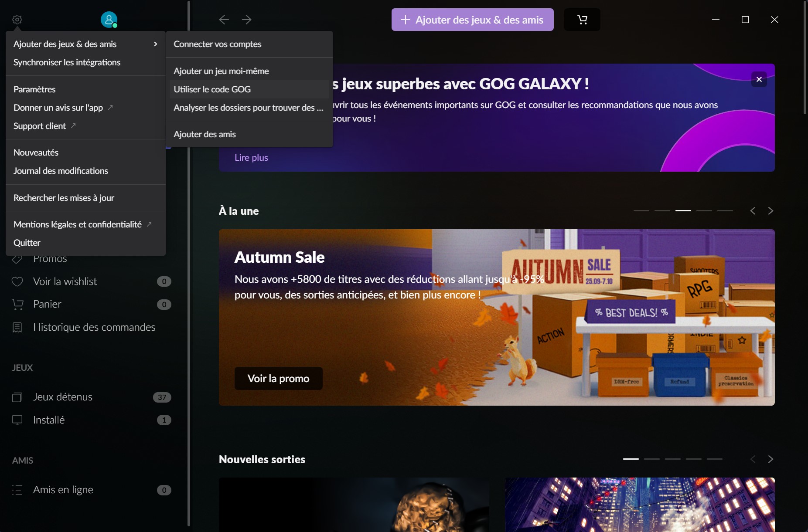Show next À la une slide
This screenshot has height=532, width=808.
pyautogui.click(x=770, y=211)
